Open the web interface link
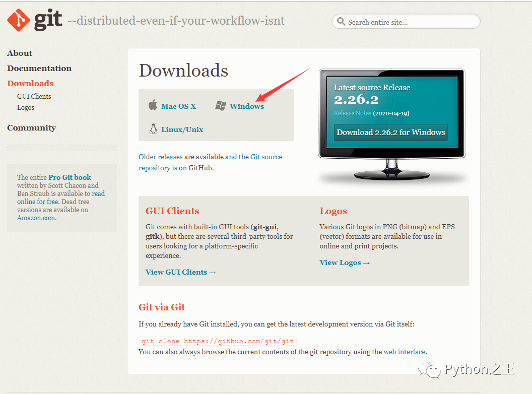532x394 pixels. [x=405, y=352]
